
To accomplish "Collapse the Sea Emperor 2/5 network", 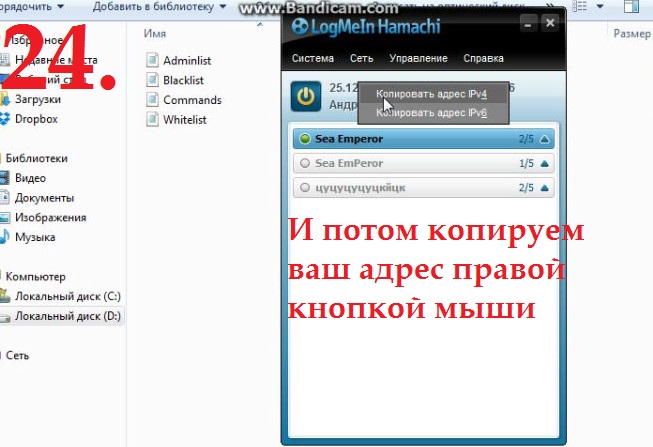I will pos(544,139).
